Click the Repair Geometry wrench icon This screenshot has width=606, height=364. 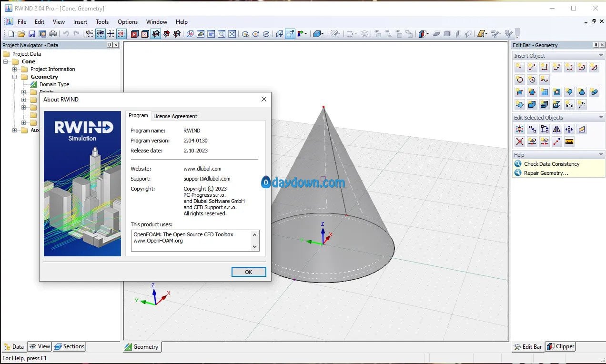click(518, 173)
